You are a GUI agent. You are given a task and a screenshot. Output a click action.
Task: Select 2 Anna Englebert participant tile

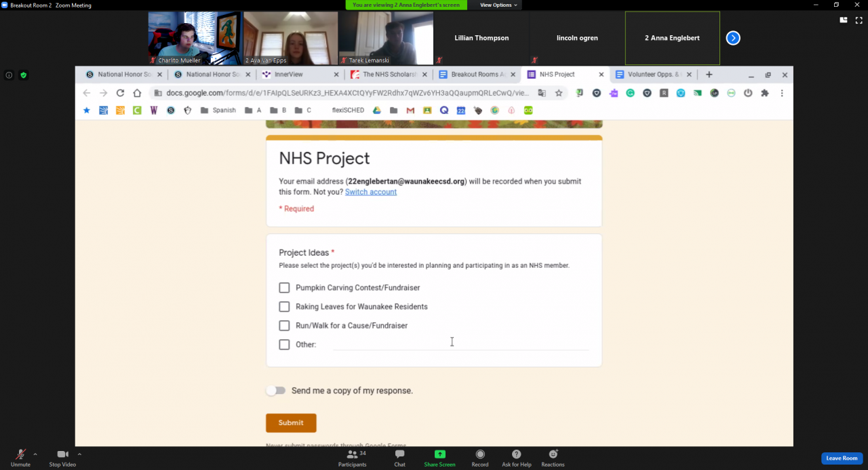[x=673, y=38]
